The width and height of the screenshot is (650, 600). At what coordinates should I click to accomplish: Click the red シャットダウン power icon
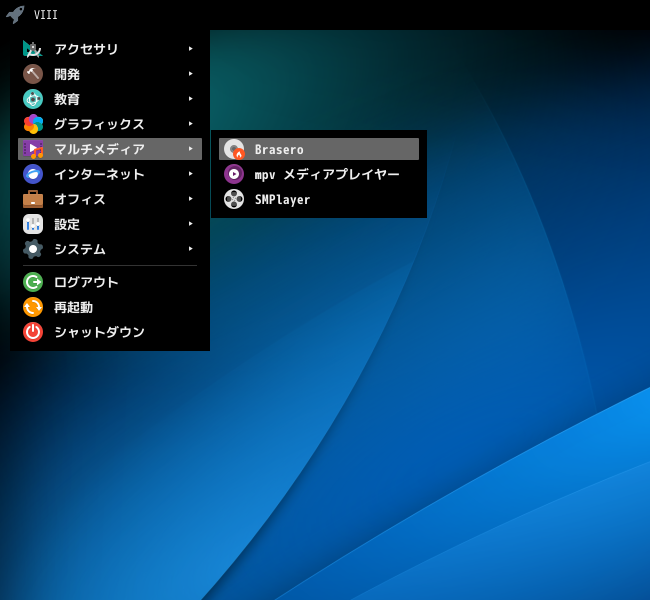(x=33, y=332)
